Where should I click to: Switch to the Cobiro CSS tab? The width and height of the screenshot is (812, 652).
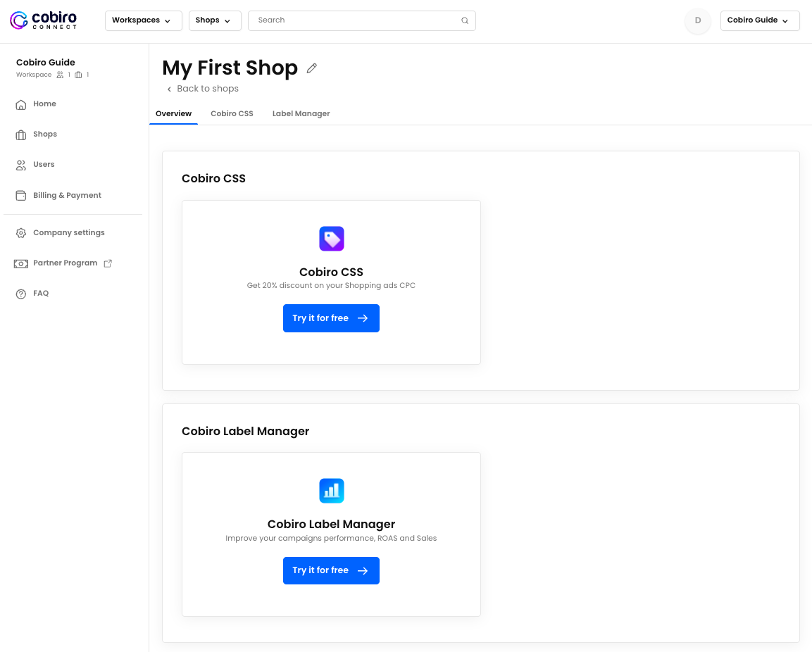pos(232,113)
